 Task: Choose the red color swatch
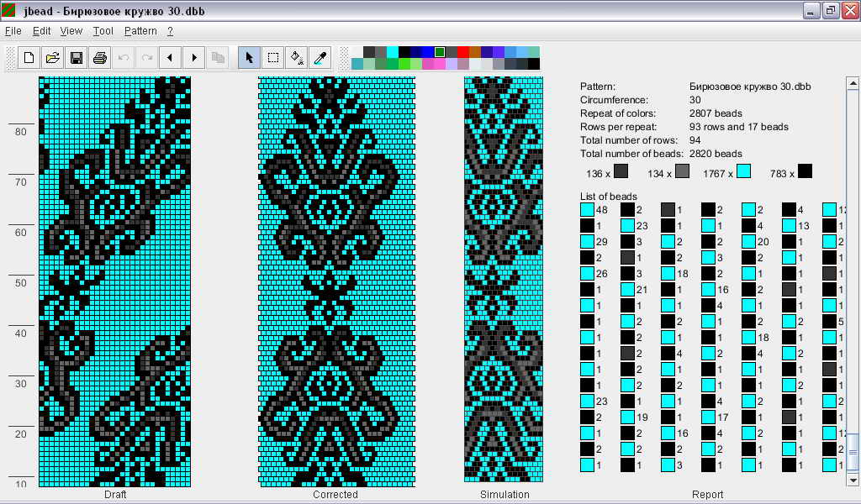[463, 52]
